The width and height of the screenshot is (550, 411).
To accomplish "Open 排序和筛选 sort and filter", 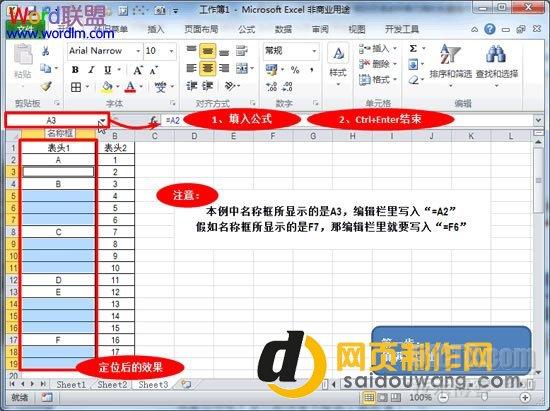I will pos(450,65).
